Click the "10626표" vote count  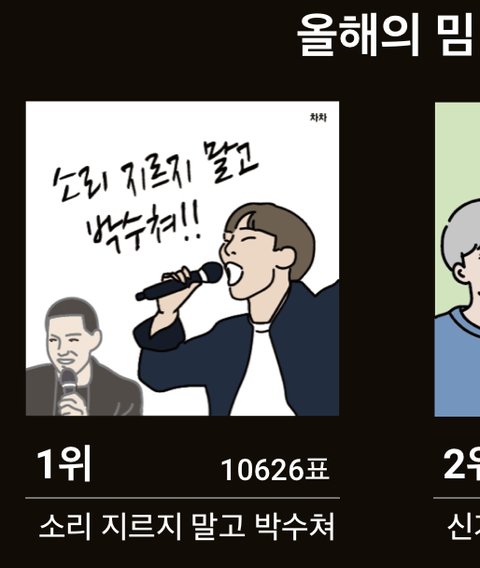coord(275,470)
